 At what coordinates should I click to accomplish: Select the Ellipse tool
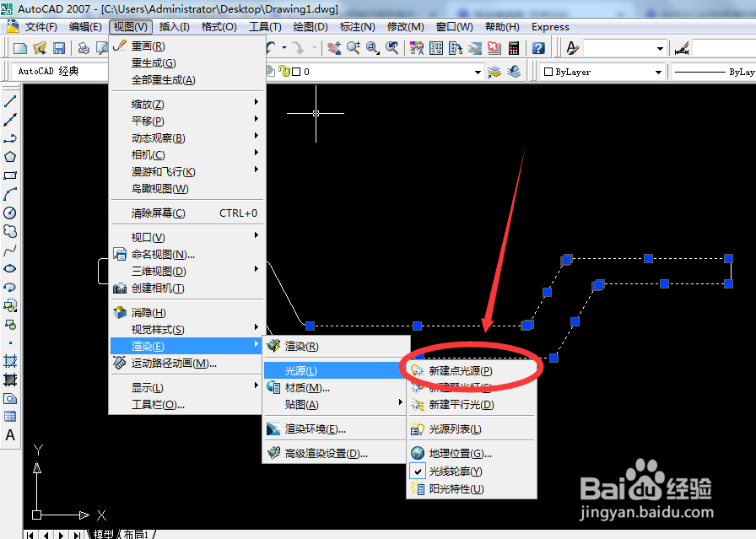pyautogui.click(x=10, y=268)
